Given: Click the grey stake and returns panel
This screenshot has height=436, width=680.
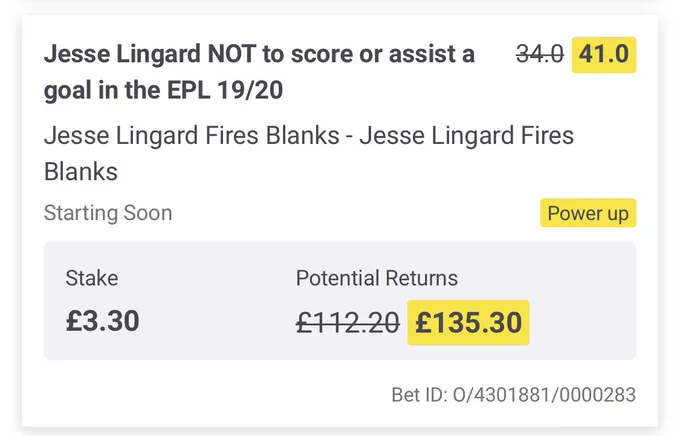Looking at the screenshot, I should [340, 301].
